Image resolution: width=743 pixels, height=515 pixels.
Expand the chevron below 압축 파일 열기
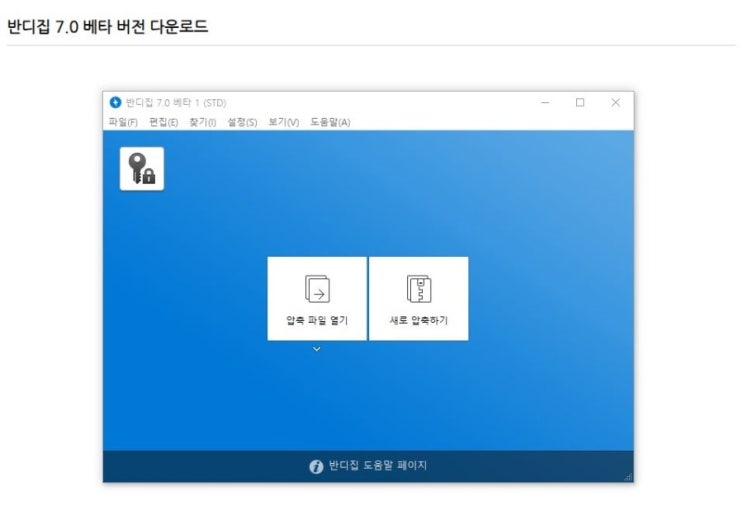(317, 349)
